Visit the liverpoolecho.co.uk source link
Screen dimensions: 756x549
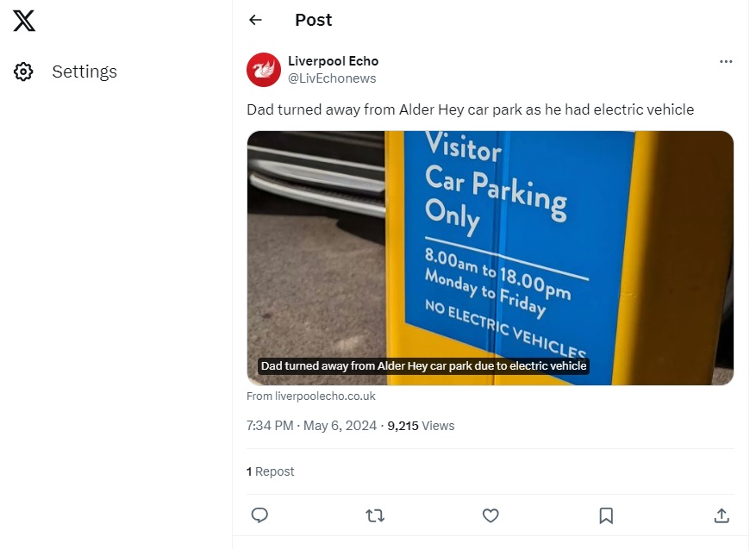point(311,396)
